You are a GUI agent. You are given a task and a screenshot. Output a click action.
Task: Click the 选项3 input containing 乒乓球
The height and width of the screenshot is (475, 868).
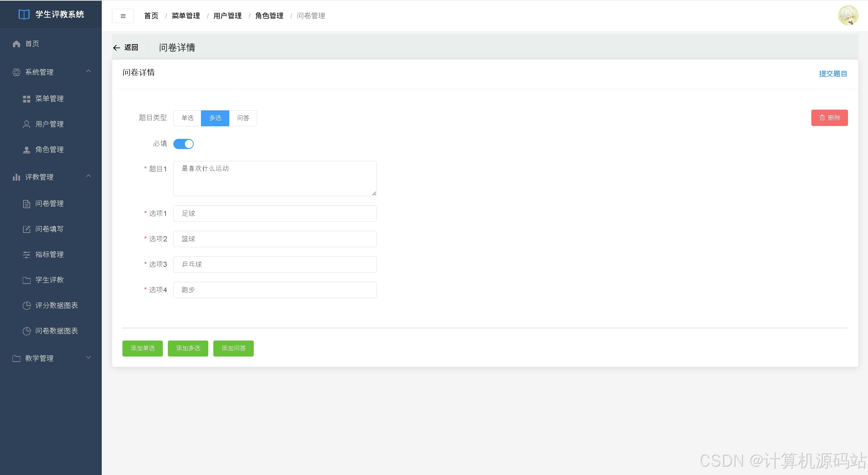coord(275,264)
